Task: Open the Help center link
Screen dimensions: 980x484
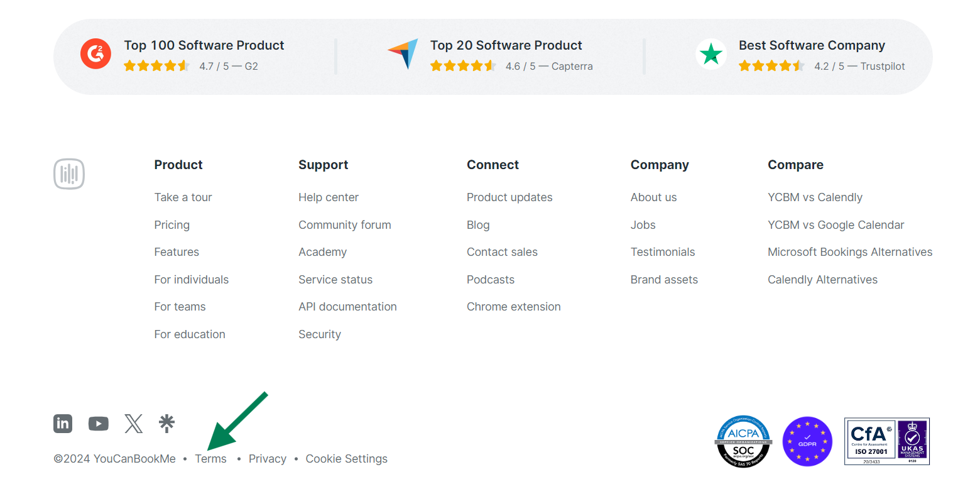Action: pyautogui.click(x=329, y=197)
